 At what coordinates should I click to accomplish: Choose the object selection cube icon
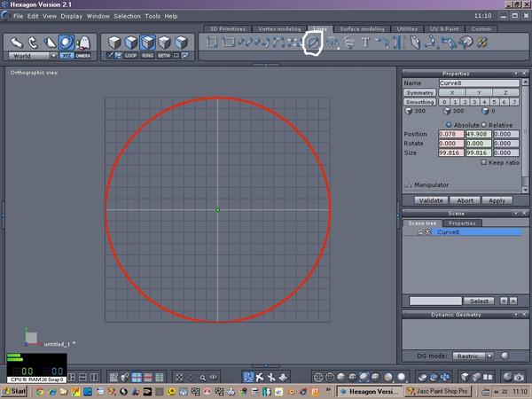coord(114,43)
